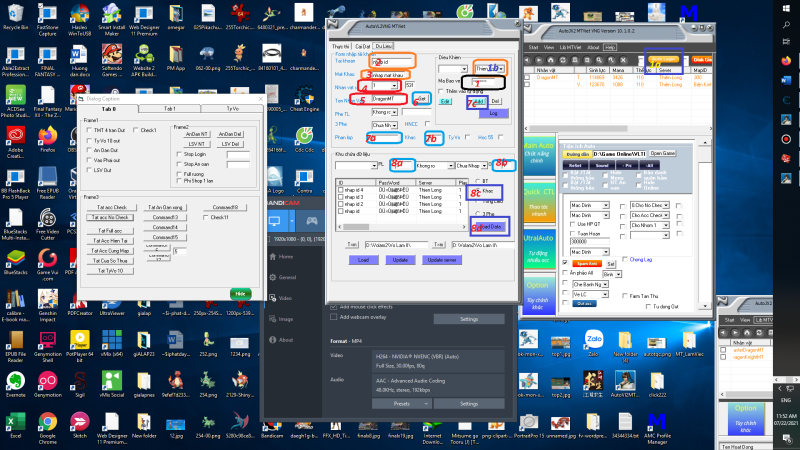Open the Evernote desktop icon

point(15,381)
